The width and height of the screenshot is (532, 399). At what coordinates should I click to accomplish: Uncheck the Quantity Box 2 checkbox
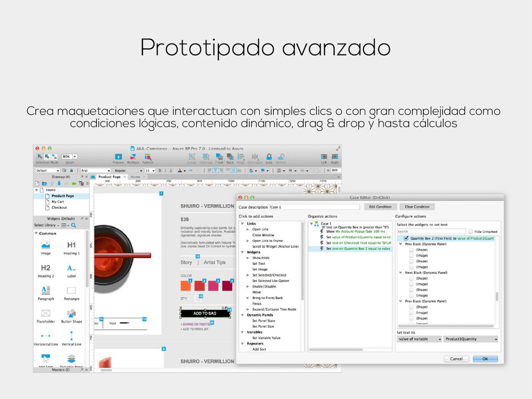coord(406,238)
